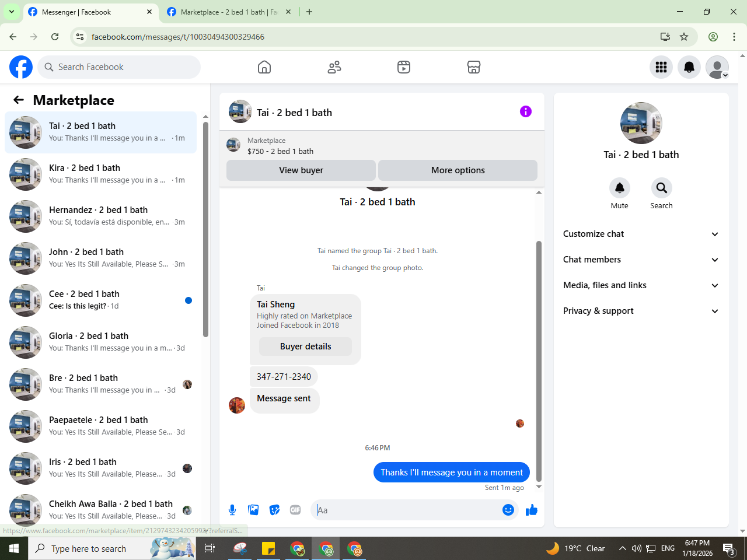Open Paepaetele · 2 bed 1 bath conversation
The height and width of the screenshot is (560, 747).
coord(100,426)
